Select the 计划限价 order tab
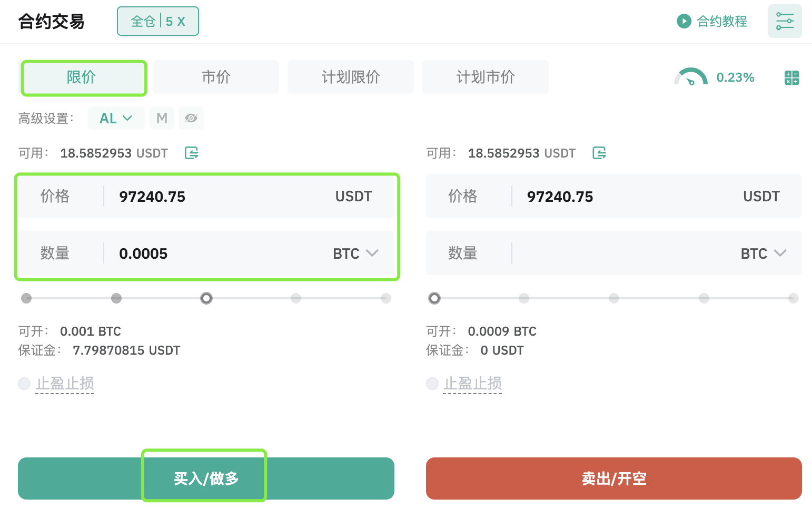812x508 pixels. coord(351,77)
